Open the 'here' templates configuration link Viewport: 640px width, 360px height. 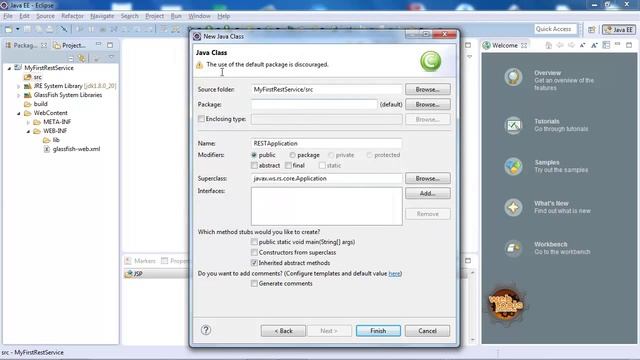coord(394,273)
